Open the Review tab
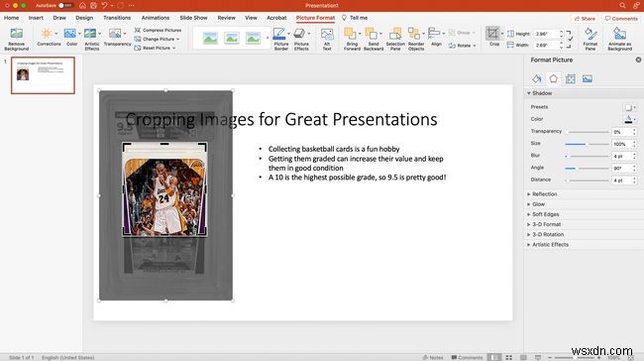This screenshot has width=644, height=361. point(226,18)
